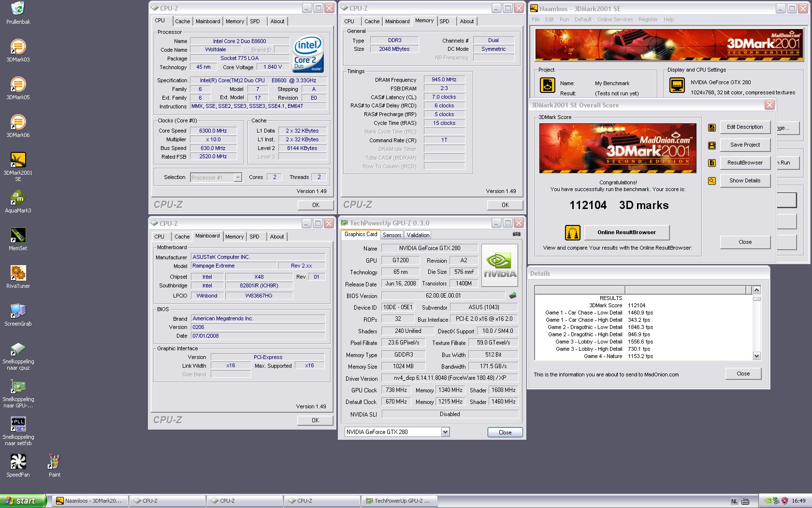The image size is (812, 508).
Task: Open the Help menu in 3DMark2001 SE
Action: point(668,19)
